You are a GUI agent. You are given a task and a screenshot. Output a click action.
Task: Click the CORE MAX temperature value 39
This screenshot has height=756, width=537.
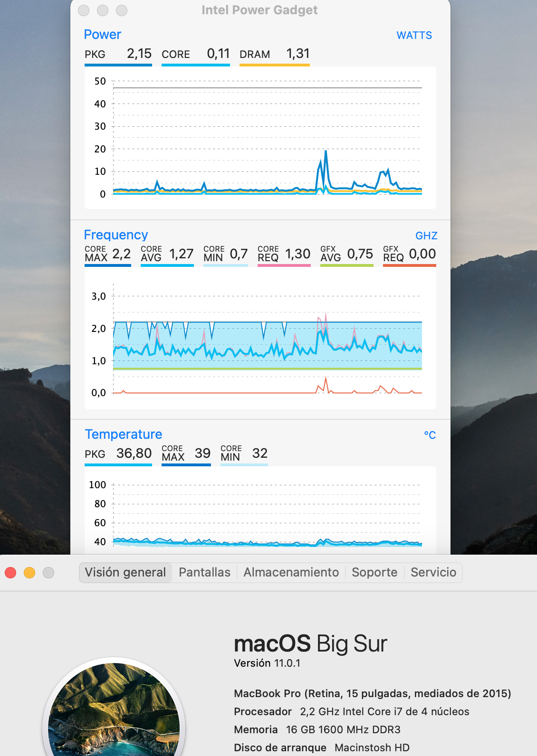point(202,454)
